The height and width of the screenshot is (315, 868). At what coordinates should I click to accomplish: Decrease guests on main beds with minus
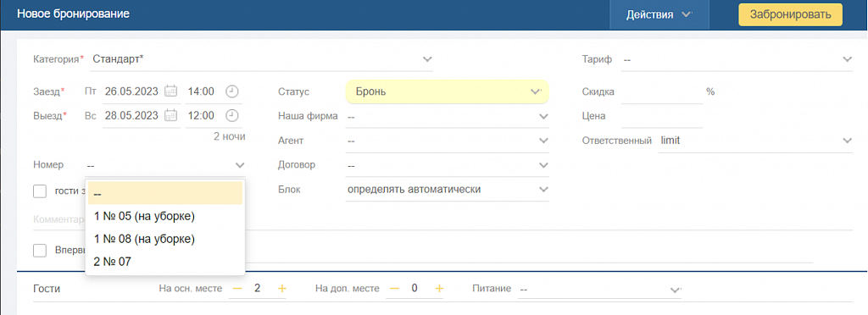[237, 289]
